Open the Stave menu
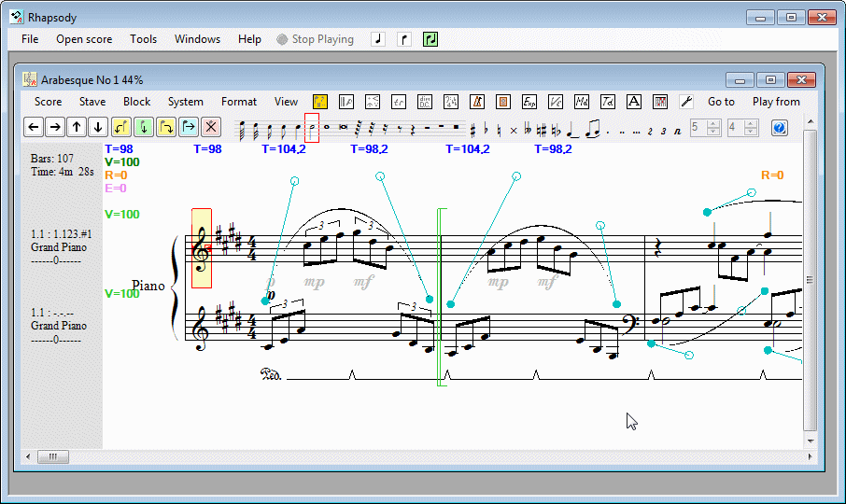Image resolution: width=846 pixels, height=504 pixels. [x=92, y=102]
